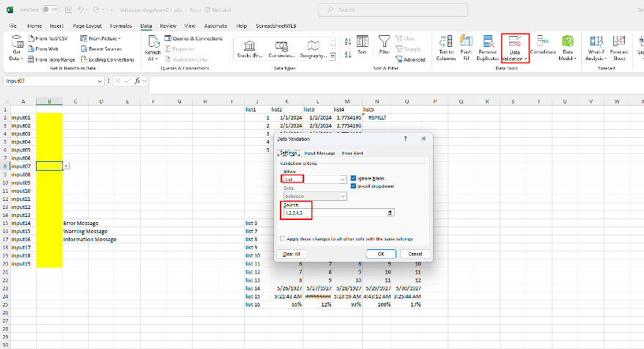Choose the Geography data type
Viewport: 644px width, 349px height.
coord(313,49)
